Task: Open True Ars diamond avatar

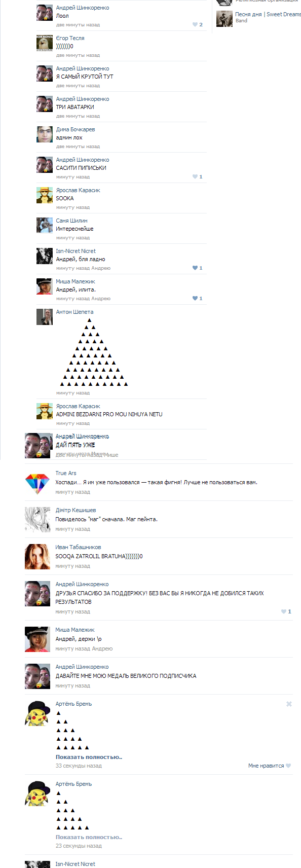Action: tap(37, 483)
